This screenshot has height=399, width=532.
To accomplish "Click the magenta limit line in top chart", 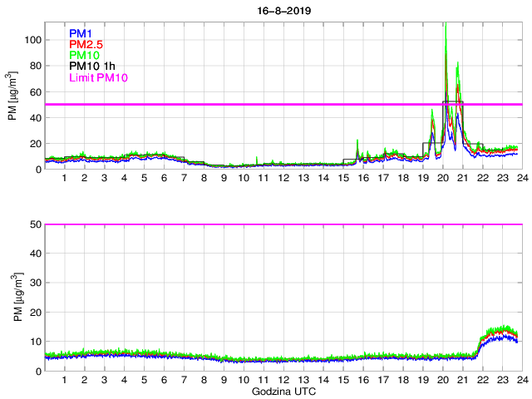I will point(249,105).
